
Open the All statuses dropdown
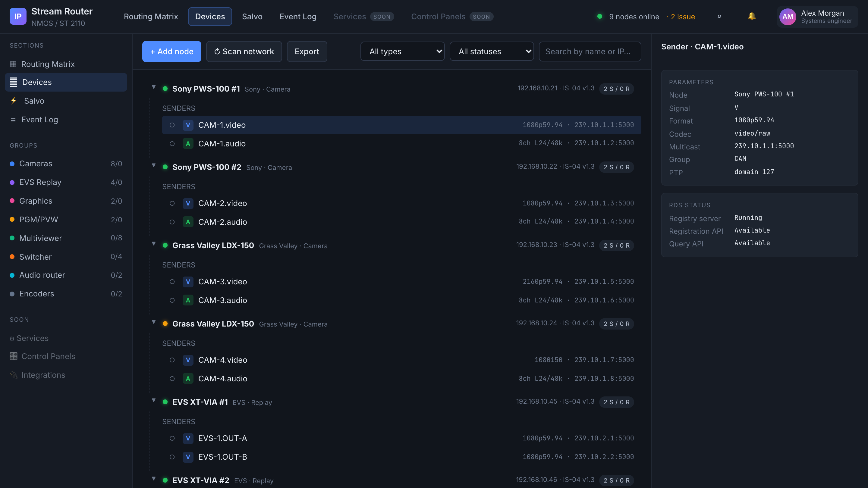click(x=492, y=52)
